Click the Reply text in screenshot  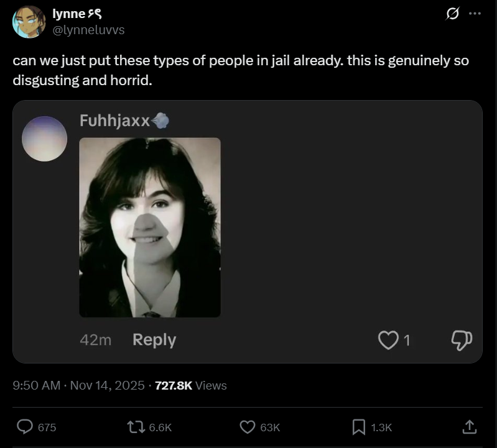[x=154, y=340]
